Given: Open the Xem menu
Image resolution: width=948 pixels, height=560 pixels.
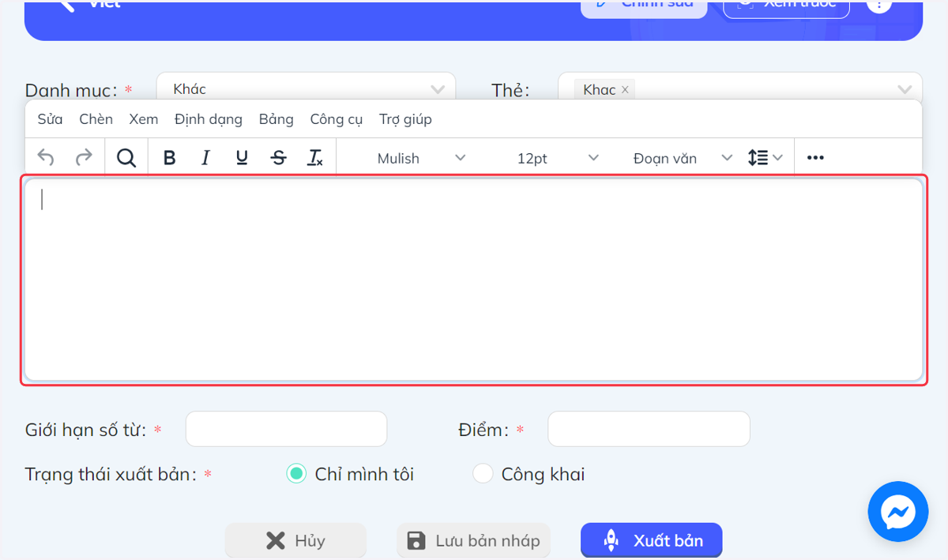Looking at the screenshot, I should pos(144,119).
